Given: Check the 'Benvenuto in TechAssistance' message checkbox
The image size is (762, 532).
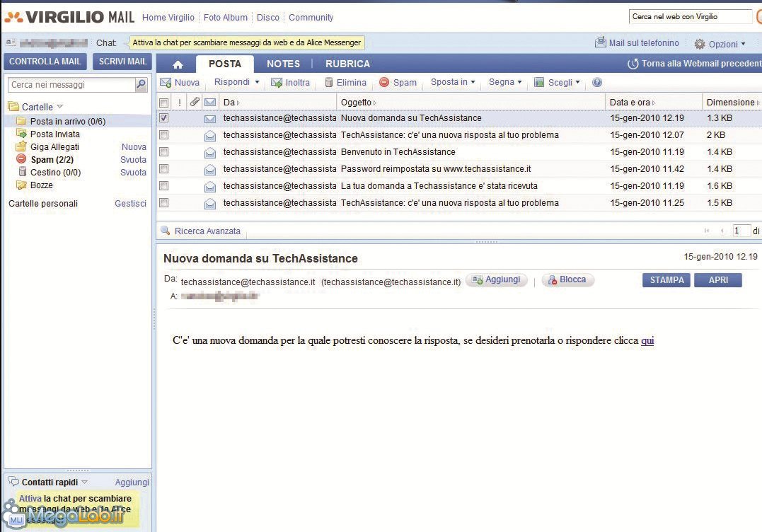Looking at the screenshot, I should [163, 151].
